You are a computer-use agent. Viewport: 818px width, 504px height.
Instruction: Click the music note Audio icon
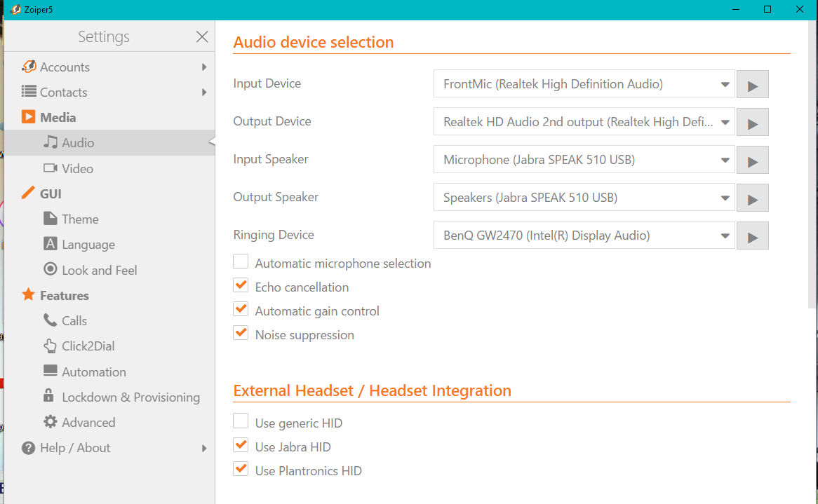pos(51,142)
